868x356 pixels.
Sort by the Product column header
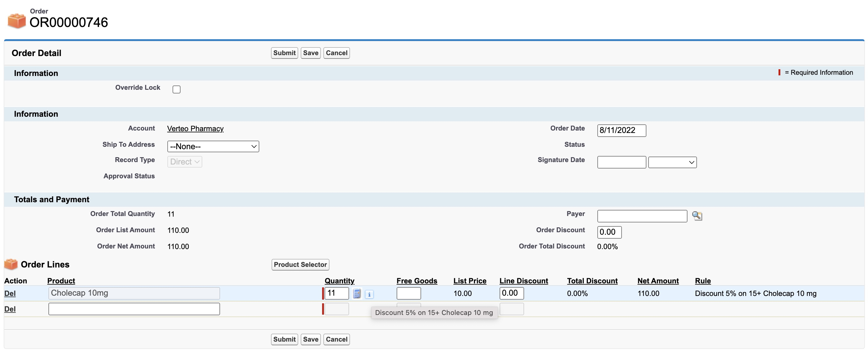61,281
